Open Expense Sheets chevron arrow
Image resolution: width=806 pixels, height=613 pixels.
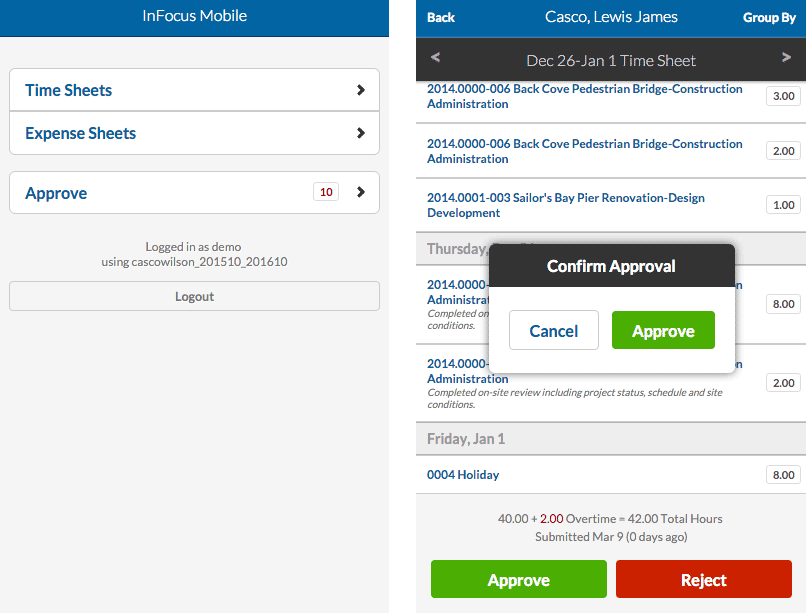point(360,133)
